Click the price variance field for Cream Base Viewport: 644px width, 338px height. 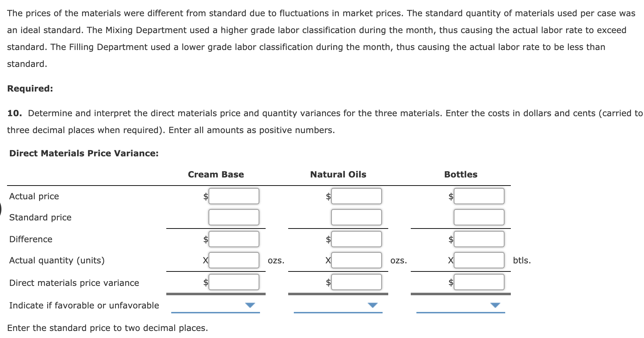[234, 282]
